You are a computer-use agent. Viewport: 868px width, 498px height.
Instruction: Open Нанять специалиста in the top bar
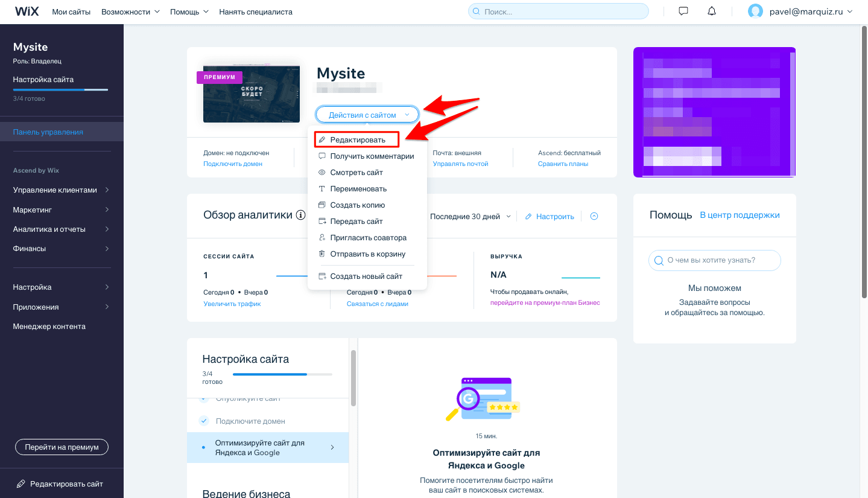coord(256,11)
